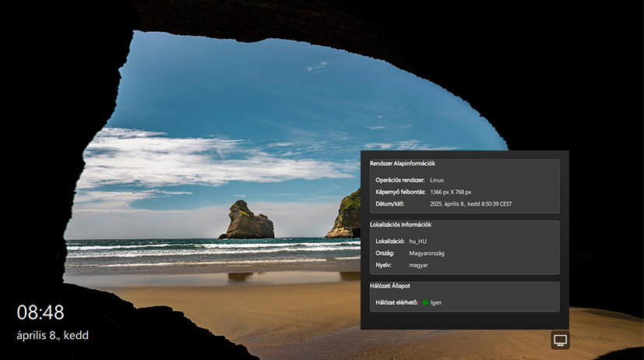Viewport: 644px width, 360px height.
Task: Click the Igen network availability text
Action: (436, 302)
